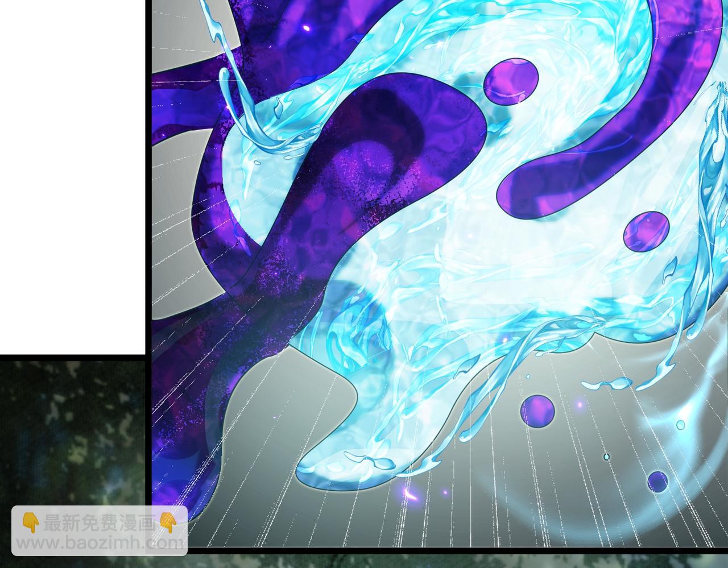Select the purple orb near the right edge
This screenshot has height=568, width=728.
coord(646,231)
